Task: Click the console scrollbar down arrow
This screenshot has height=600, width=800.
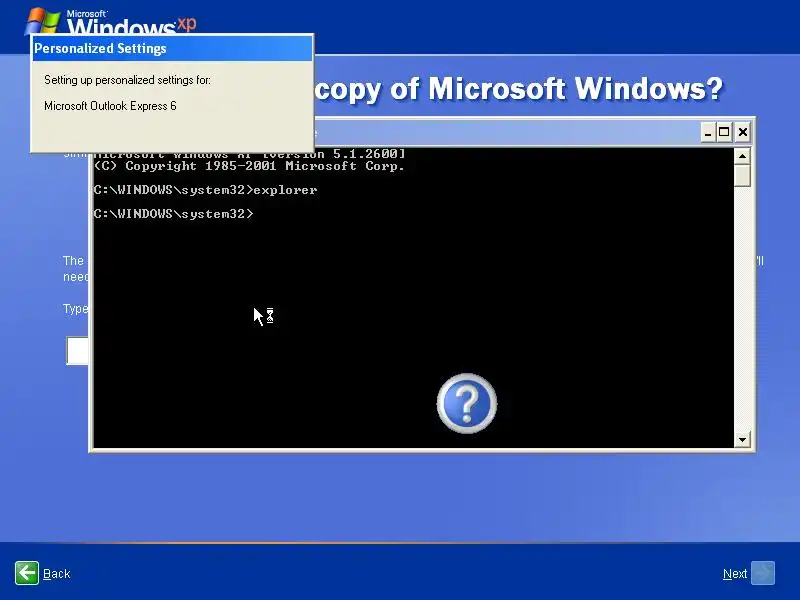Action: point(742,439)
